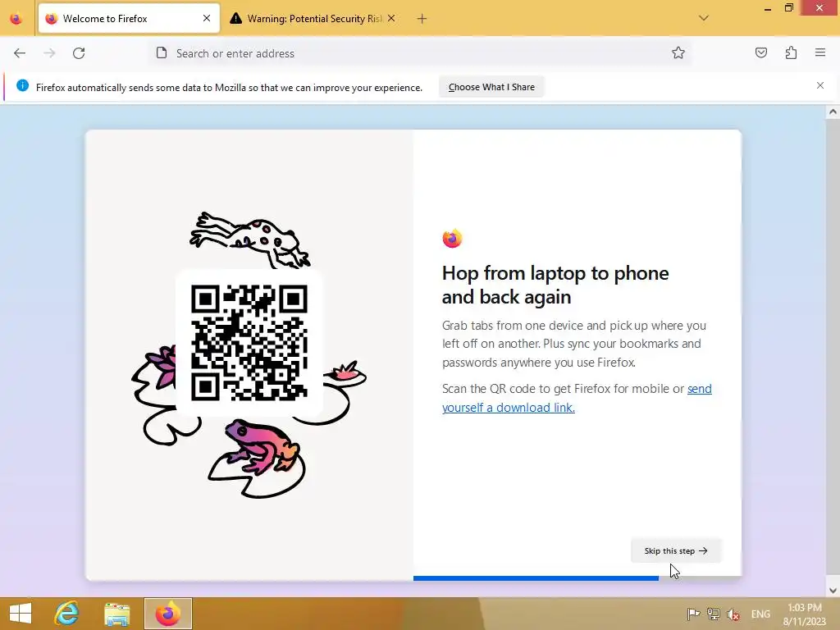Launch Internet Explorer from the taskbar
This screenshot has width=840, height=630.
click(67, 614)
